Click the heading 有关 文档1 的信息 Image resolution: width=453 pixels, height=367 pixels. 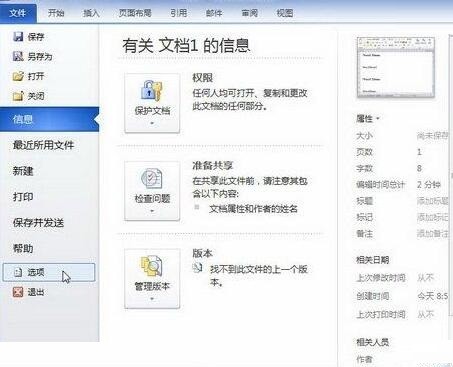click(x=186, y=45)
